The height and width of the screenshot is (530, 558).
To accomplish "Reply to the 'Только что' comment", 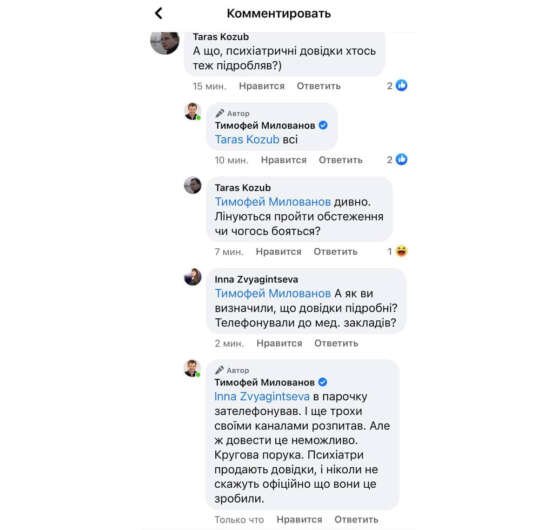I will coord(356,519).
